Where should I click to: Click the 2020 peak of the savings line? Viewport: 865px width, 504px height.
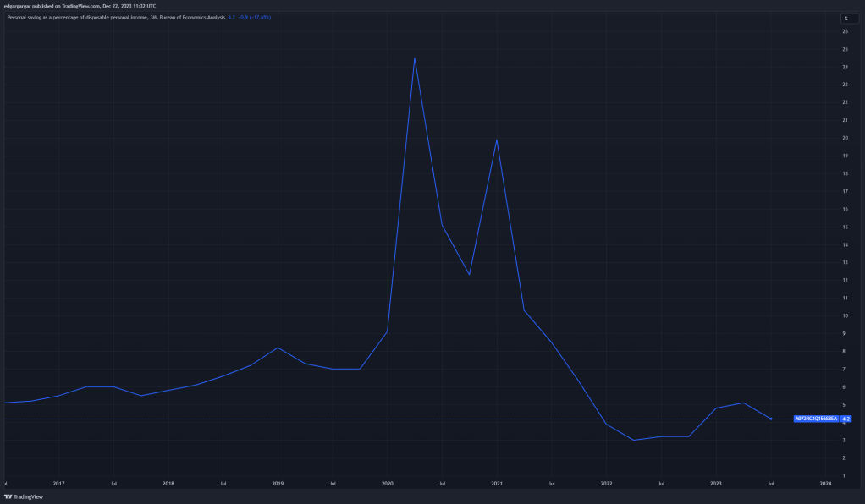point(414,58)
